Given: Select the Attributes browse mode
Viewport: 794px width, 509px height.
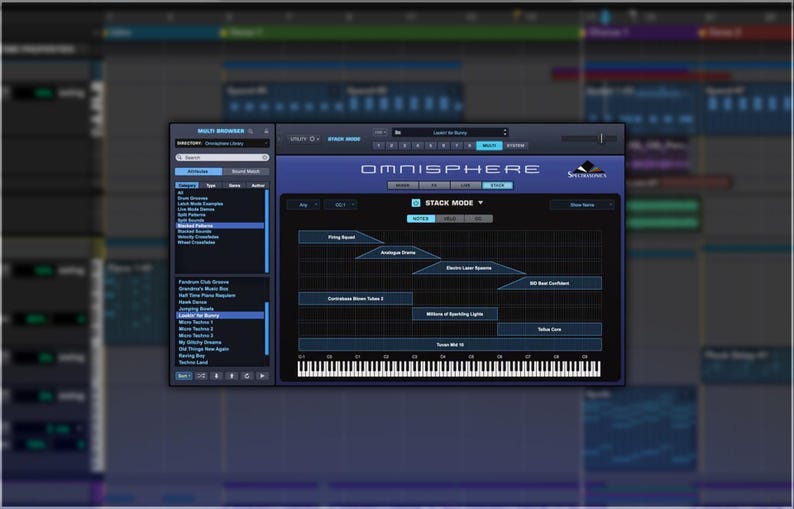Looking at the screenshot, I should [x=198, y=172].
